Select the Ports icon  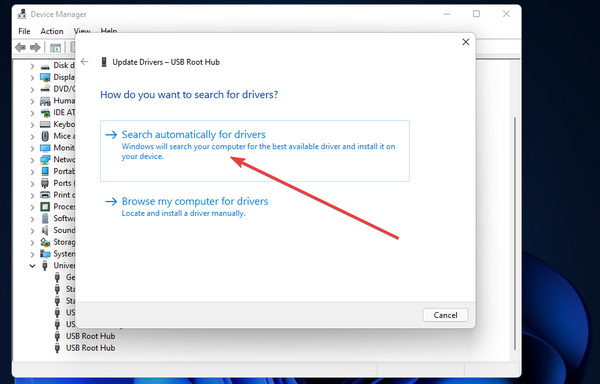click(45, 183)
